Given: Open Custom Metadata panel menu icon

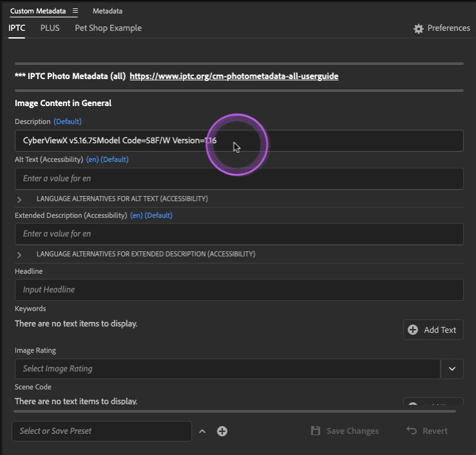Looking at the screenshot, I should click(x=75, y=12).
